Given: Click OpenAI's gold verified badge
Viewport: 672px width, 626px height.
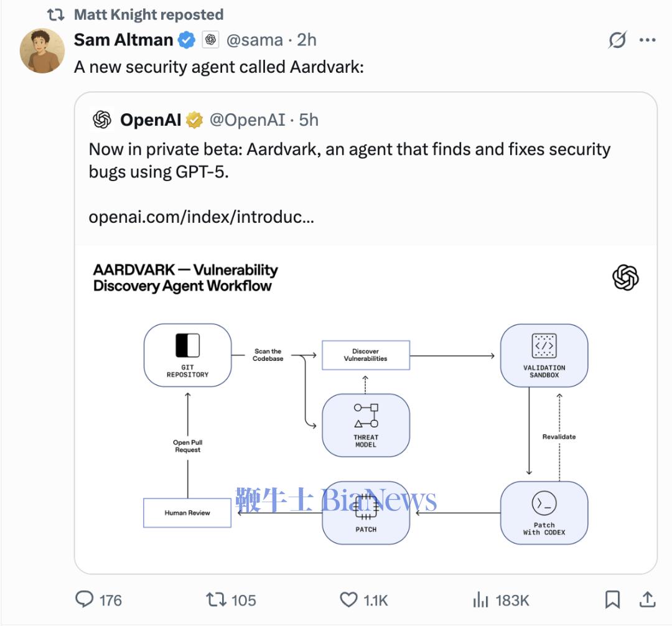Looking at the screenshot, I should coord(195,119).
